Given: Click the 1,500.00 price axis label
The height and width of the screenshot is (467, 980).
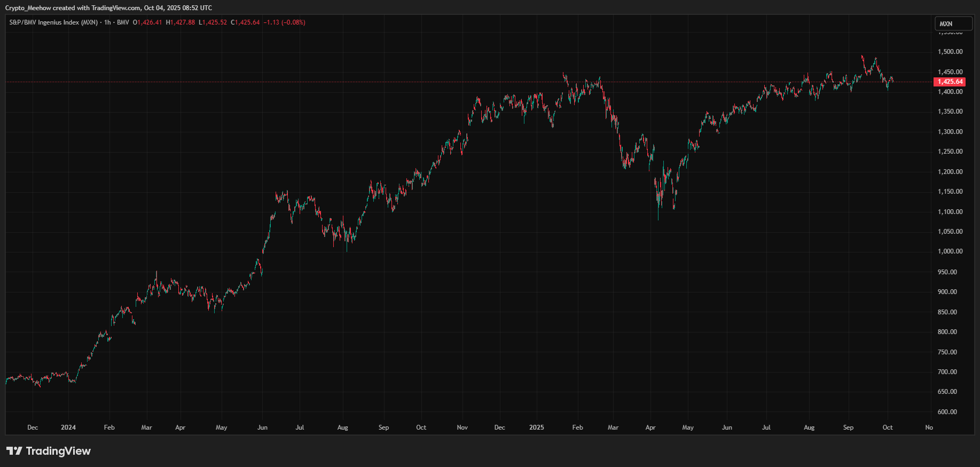Looking at the screenshot, I should tap(950, 52).
